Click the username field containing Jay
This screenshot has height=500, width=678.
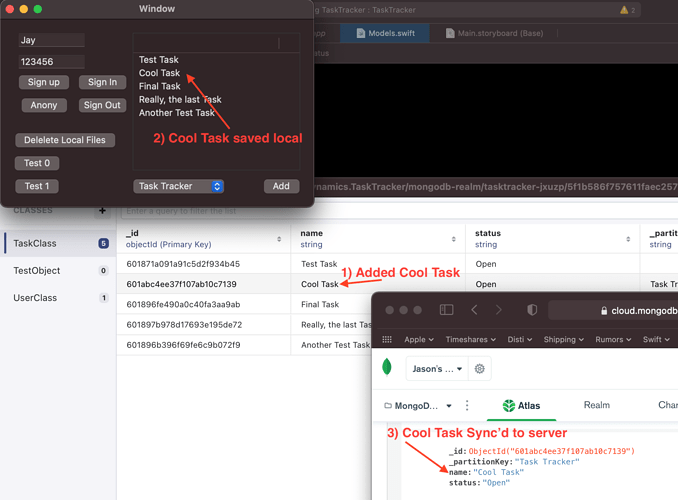[51, 40]
